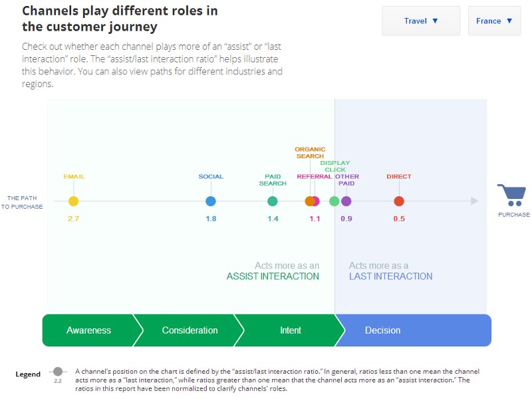The height and width of the screenshot is (399, 532).
Task: Click the arrow beside France
Action: pyautogui.click(x=509, y=21)
